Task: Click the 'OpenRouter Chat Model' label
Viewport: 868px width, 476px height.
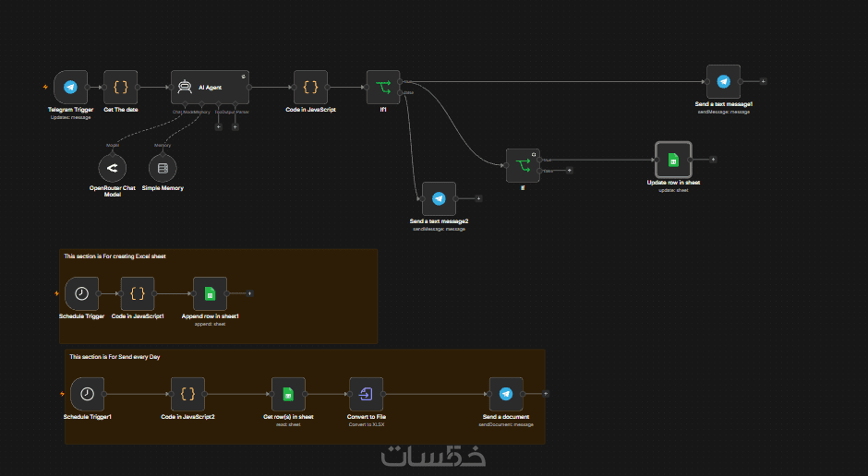Action: pyautogui.click(x=113, y=191)
